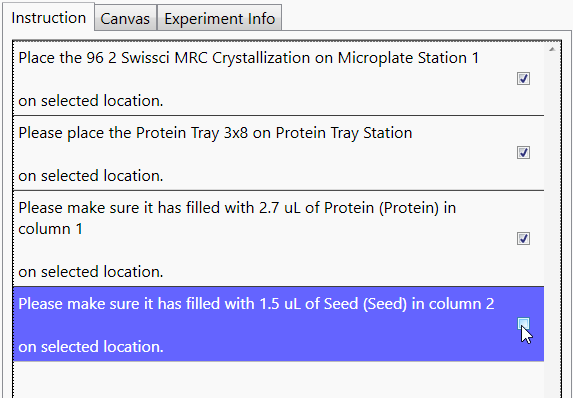Click empty area below the Seed instruction

pos(278,380)
